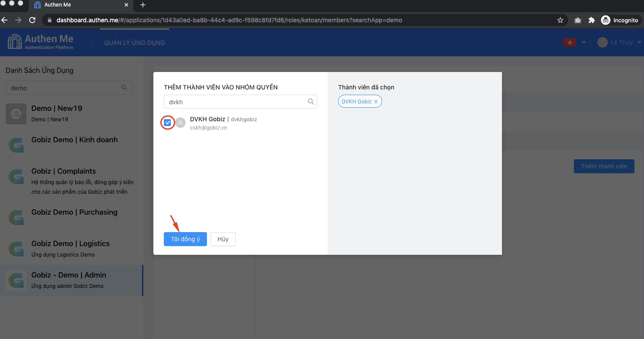This screenshot has height=339, width=644.
Task: Uncheck the DVKH Gobiz member checkbox
Action: (x=168, y=123)
